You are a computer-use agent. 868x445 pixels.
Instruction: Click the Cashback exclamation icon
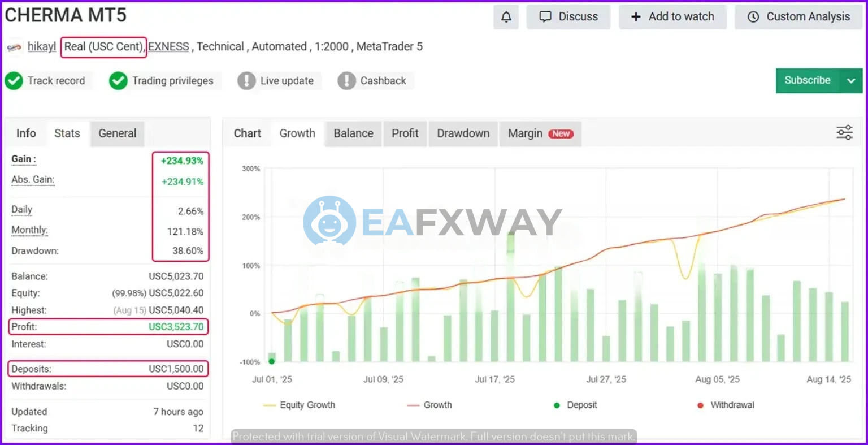[346, 81]
